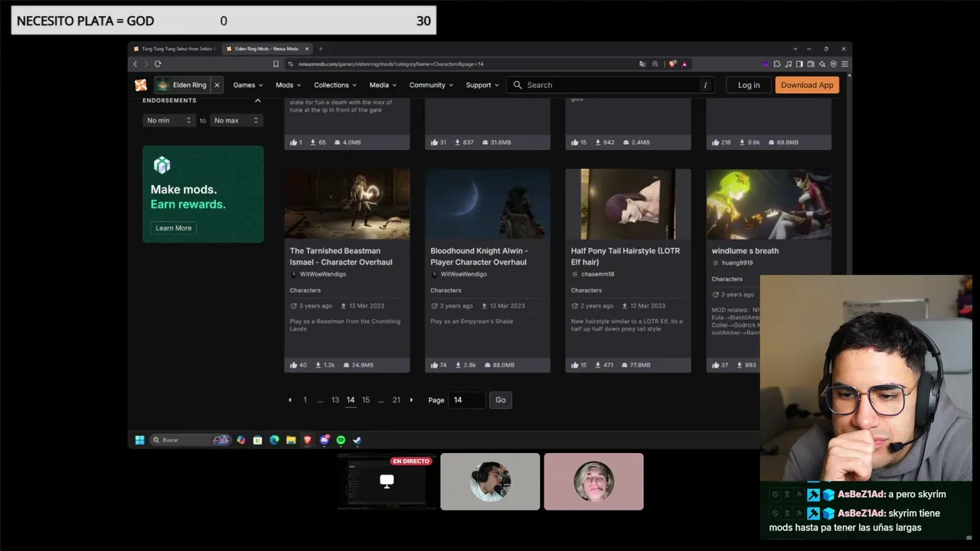Screen dimensions: 980x551
Task: Click the Log in button
Action: pyautogui.click(x=749, y=85)
